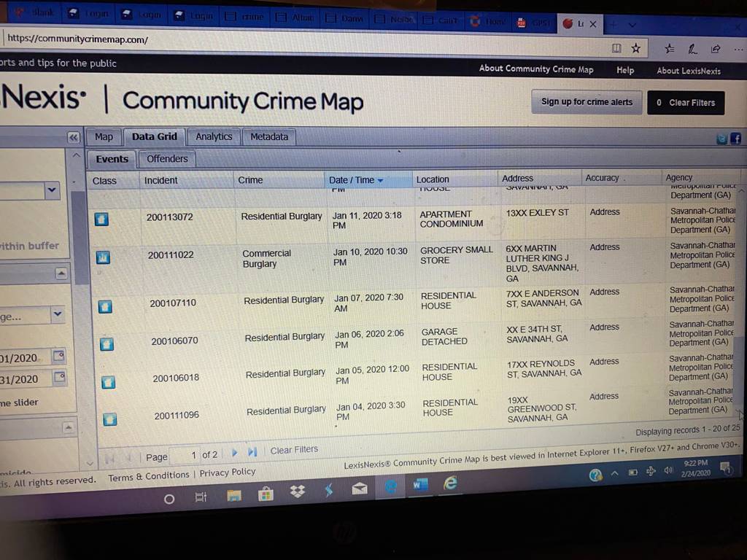Viewport: 747px width, 560px height.
Task: Add notes pen icon in browser
Action: tap(692, 49)
